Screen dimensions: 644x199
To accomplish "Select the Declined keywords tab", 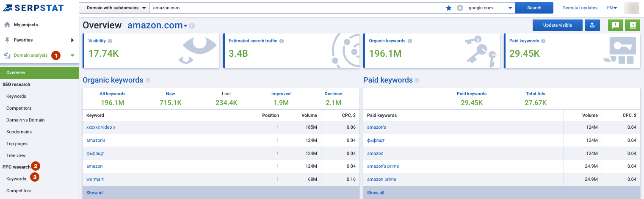I will (x=334, y=99).
